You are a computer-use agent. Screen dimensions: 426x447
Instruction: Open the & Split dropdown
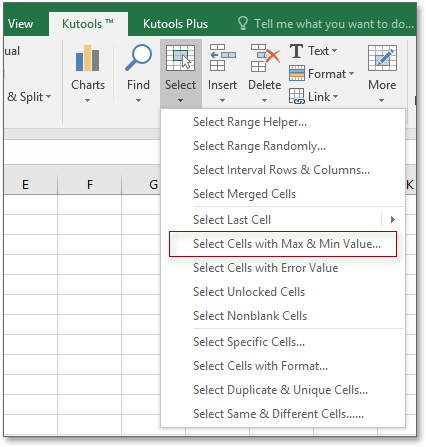point(29,97)
